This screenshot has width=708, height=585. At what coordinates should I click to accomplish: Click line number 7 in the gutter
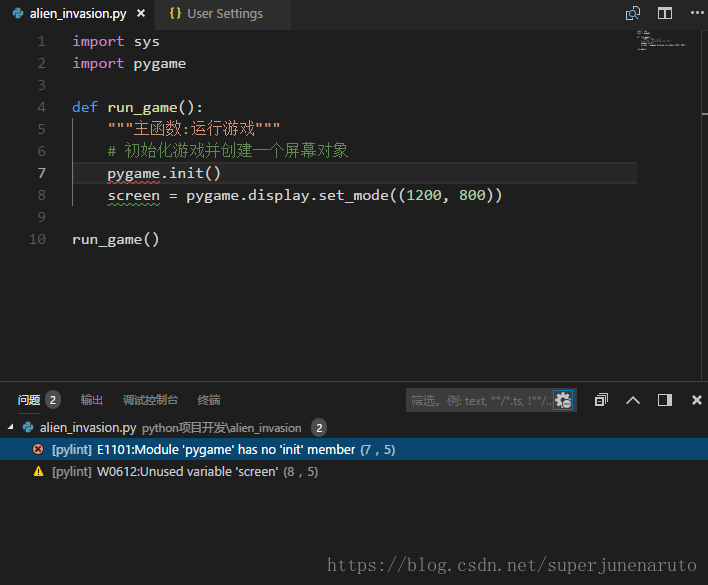pos(42,173)
